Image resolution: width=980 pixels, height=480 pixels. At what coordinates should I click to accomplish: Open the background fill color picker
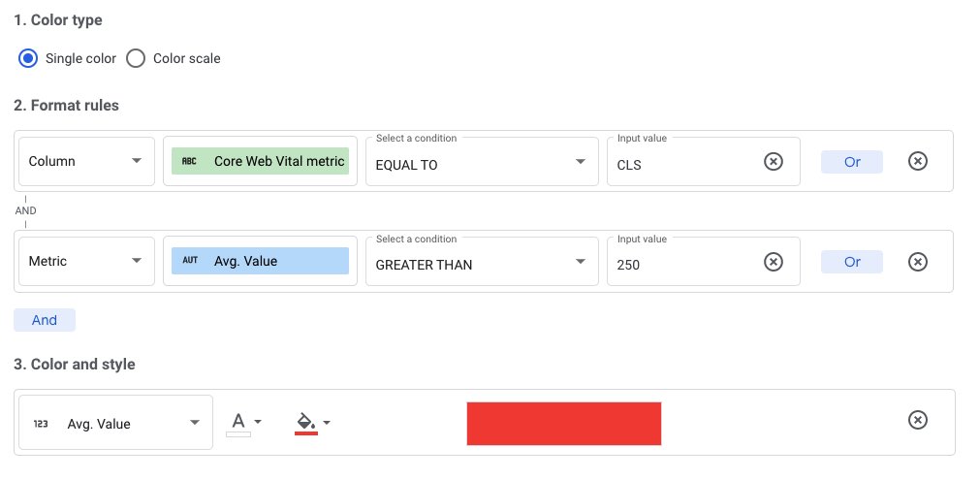[312, 422]
